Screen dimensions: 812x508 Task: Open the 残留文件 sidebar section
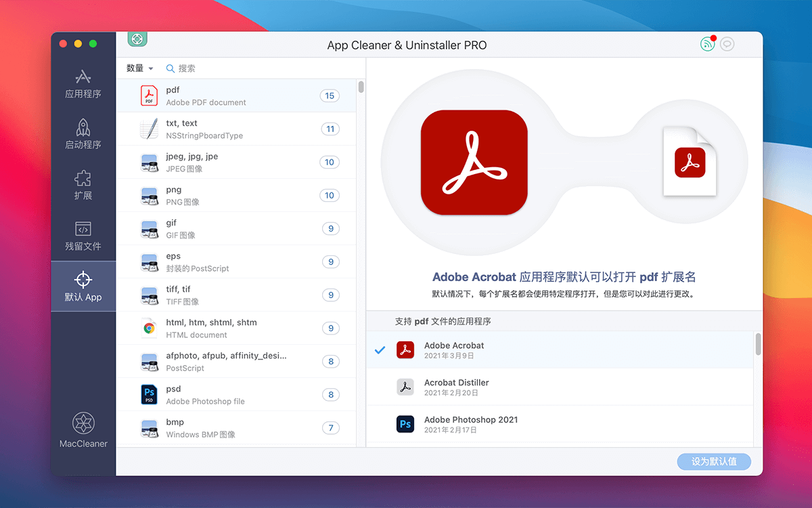tap(83, 236)
